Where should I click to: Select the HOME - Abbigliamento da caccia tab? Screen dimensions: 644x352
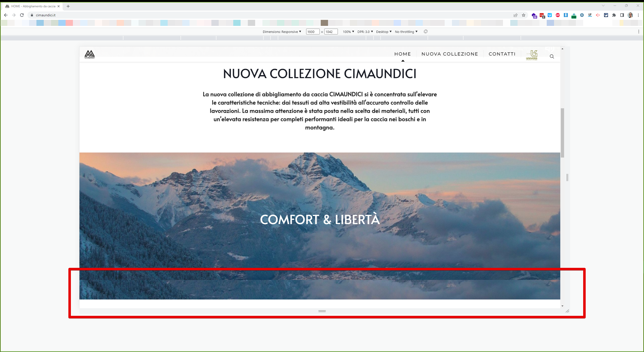[x=33, y=6]
